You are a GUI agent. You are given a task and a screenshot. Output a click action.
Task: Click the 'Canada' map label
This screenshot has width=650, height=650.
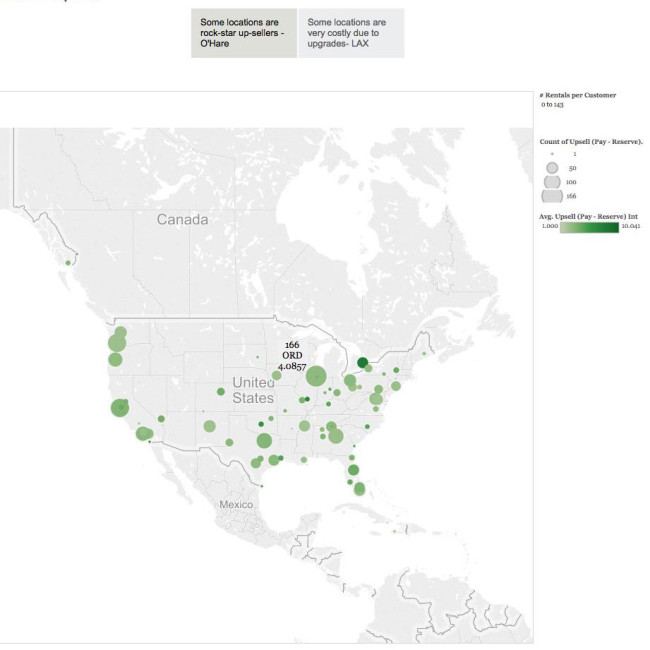pyautogui.click(x=182, y=219)
